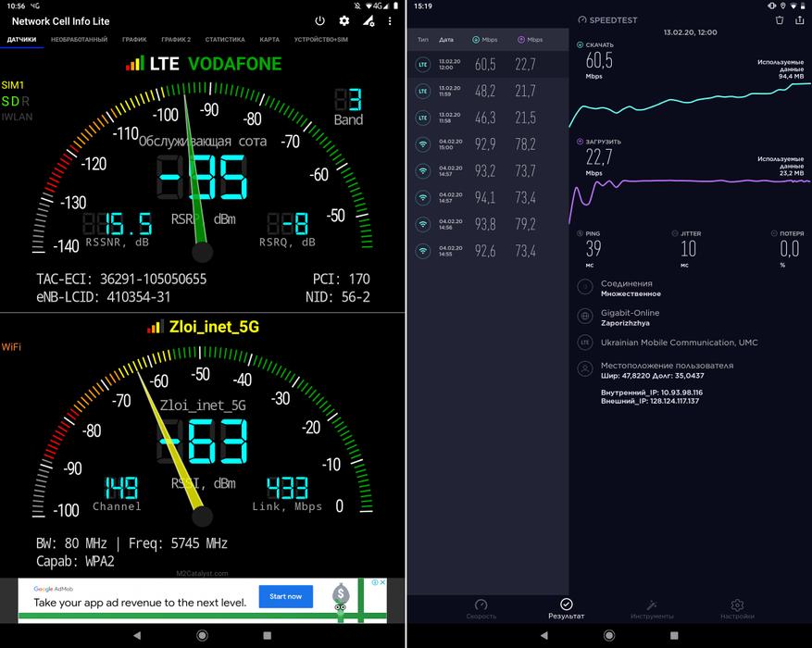Screen dimensions: 812x648
Task: Tap the Wi-Fi icon of the 94,1 result
Action: click(x=423, y=198)
